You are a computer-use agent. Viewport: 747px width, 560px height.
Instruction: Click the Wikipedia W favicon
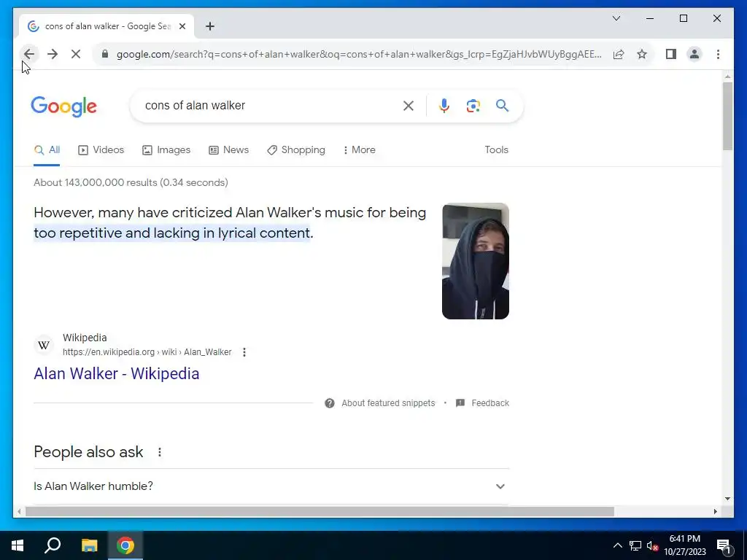[x=44, y=345]
